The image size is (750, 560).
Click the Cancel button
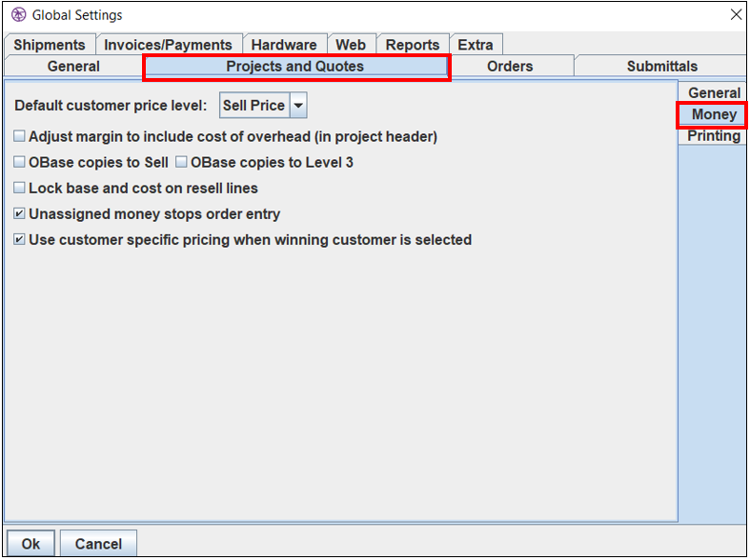point(98,544)
